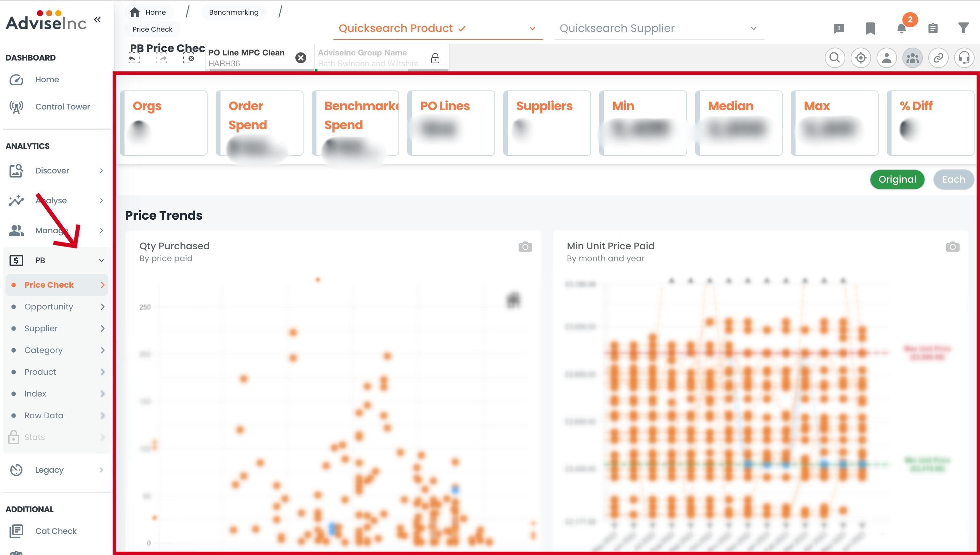Open the bookmark icon in header
Screen dimensions: 980x555
click(x=870, y=28)
